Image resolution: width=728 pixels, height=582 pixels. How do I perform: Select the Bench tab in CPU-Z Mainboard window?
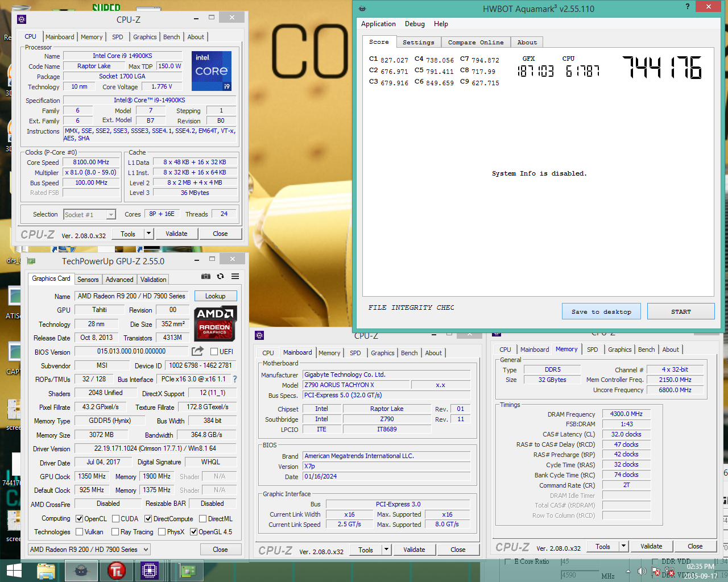(409, 353)
